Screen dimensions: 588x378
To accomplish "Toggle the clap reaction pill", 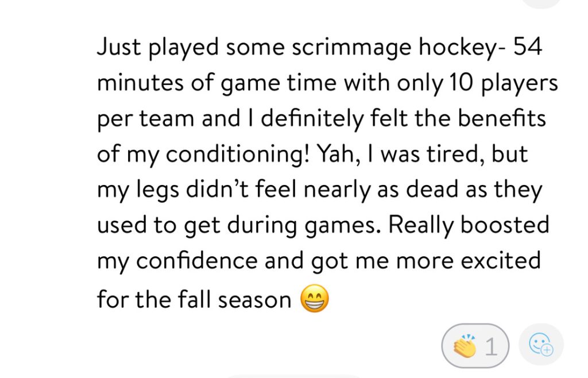I will click(x=475, y=346).
